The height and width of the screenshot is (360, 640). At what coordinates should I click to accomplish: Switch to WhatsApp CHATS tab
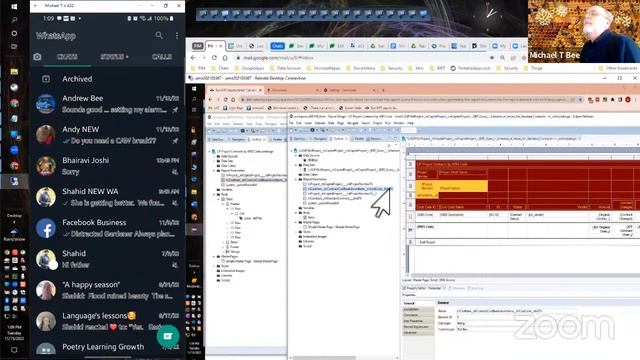[67, 57]
